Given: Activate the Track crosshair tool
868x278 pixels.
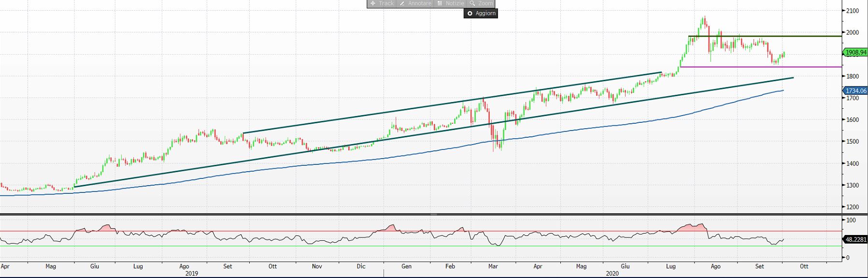Looking at the screenshot, I should (382, 3).
